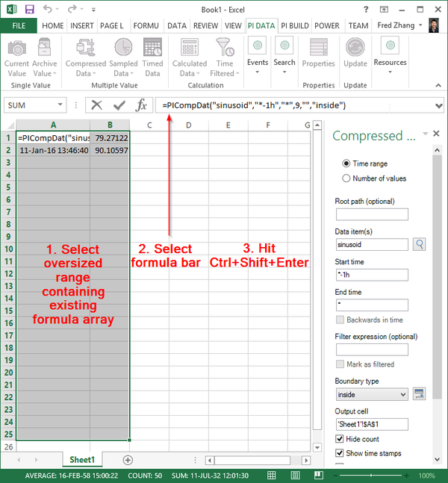
Task: Click the Search ribbon icon
Action: pos(284,46)
